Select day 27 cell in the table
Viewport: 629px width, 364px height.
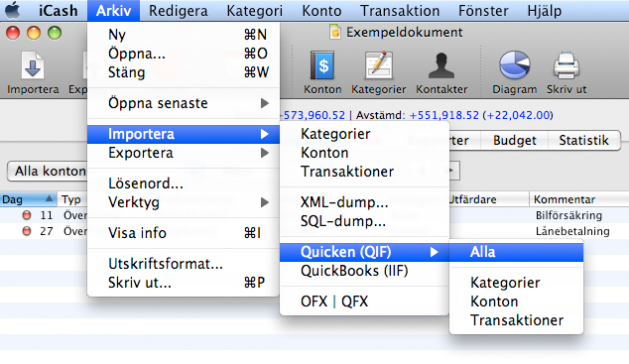click(x=47, y=231)
